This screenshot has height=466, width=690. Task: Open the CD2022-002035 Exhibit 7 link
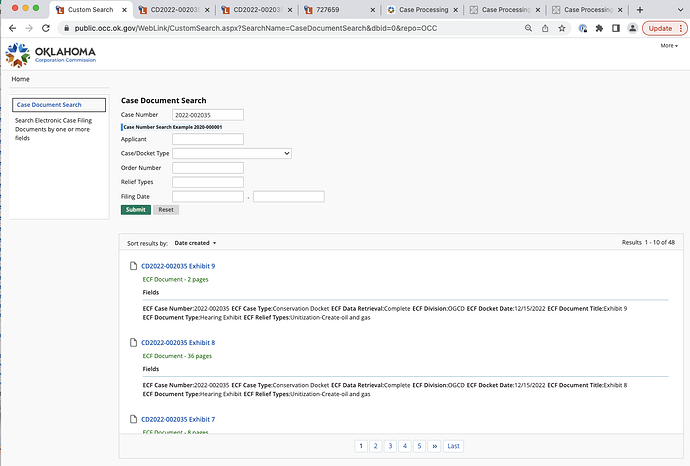tap(178, 419)
